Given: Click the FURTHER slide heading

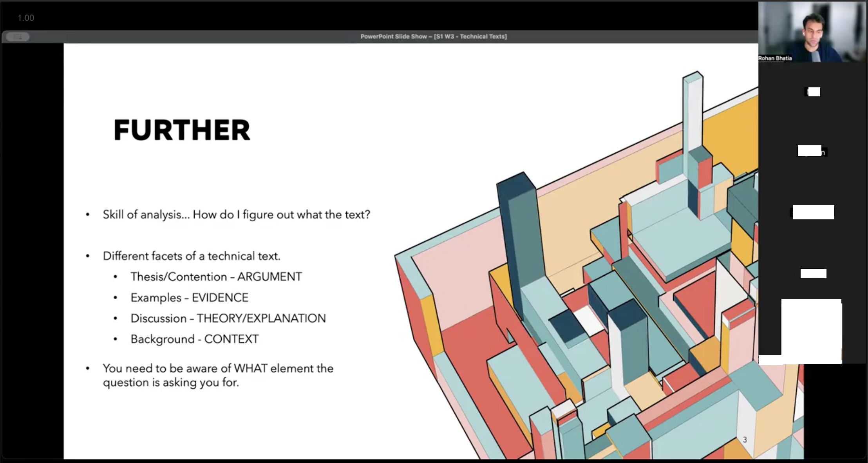Looking at the screenshot, I should [x=182, y=130].
